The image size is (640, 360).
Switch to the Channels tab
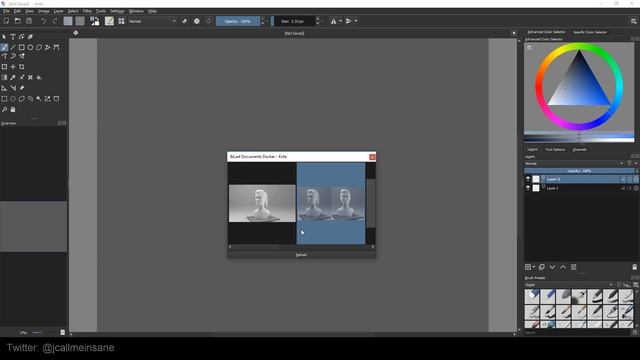[x=579, y=150]
